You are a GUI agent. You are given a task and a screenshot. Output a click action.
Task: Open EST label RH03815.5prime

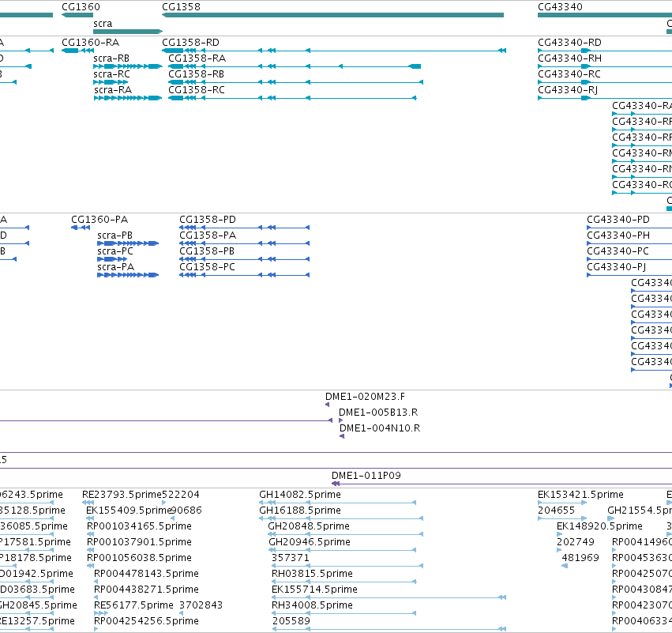click(x=312, y=575)
